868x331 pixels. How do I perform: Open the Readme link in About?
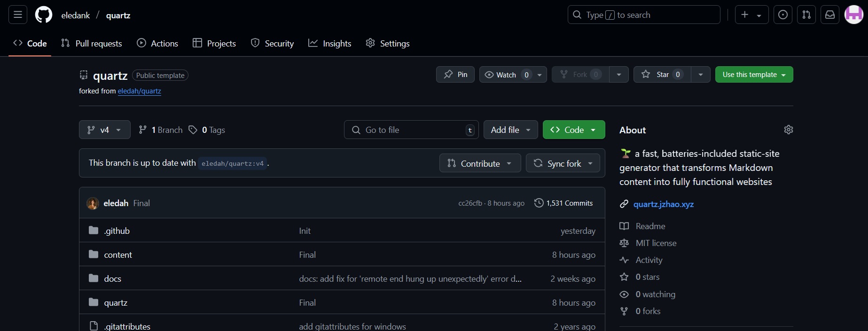click(650, 226)
